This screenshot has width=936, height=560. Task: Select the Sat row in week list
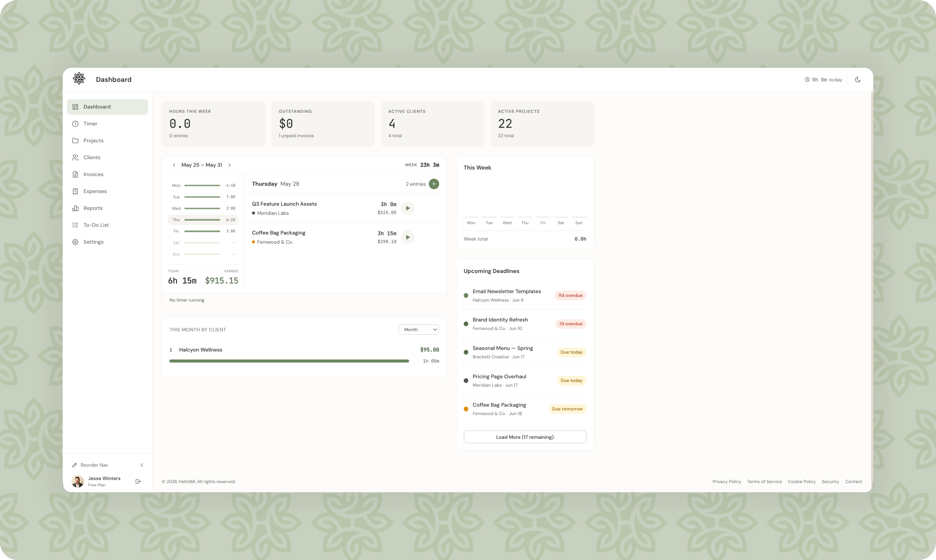pyautogui.click(x=203, y=243)
